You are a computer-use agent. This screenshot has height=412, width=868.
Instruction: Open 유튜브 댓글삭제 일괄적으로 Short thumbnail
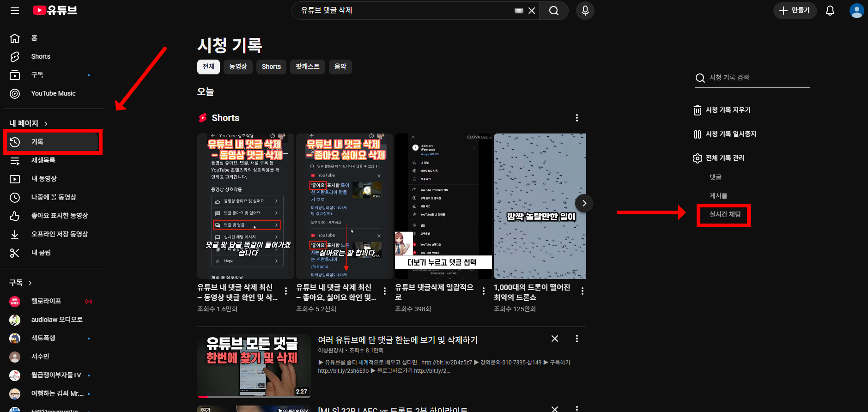[x=443, y=206]
